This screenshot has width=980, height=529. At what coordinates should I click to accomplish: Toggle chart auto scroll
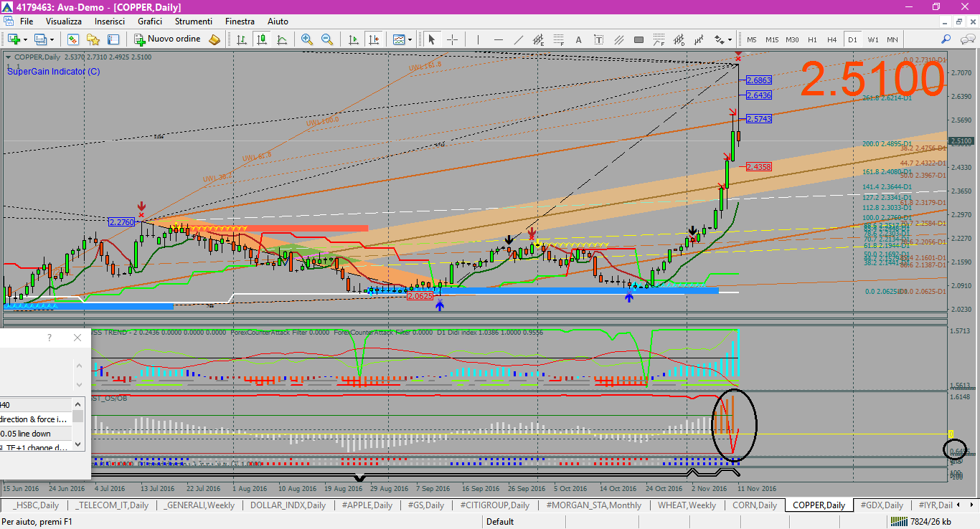coord(353,39)
